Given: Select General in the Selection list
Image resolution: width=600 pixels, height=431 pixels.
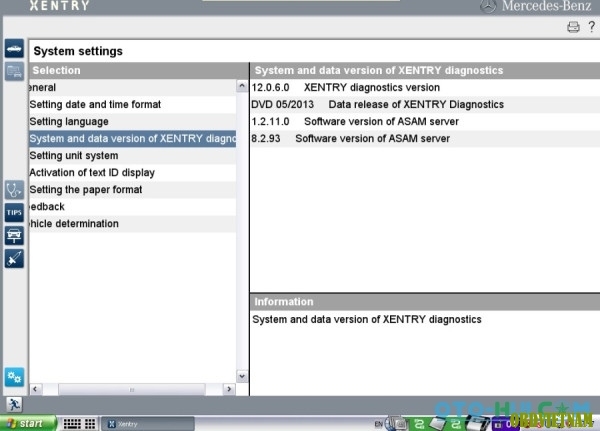Looking at the screenshot, I should pos(132,88).
